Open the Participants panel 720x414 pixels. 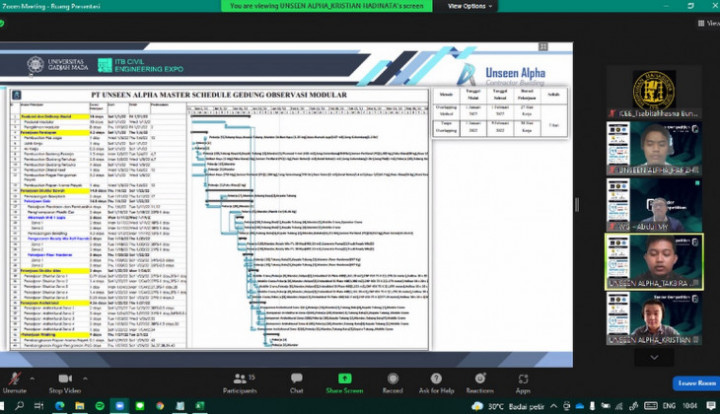click(x=240, y=381)
